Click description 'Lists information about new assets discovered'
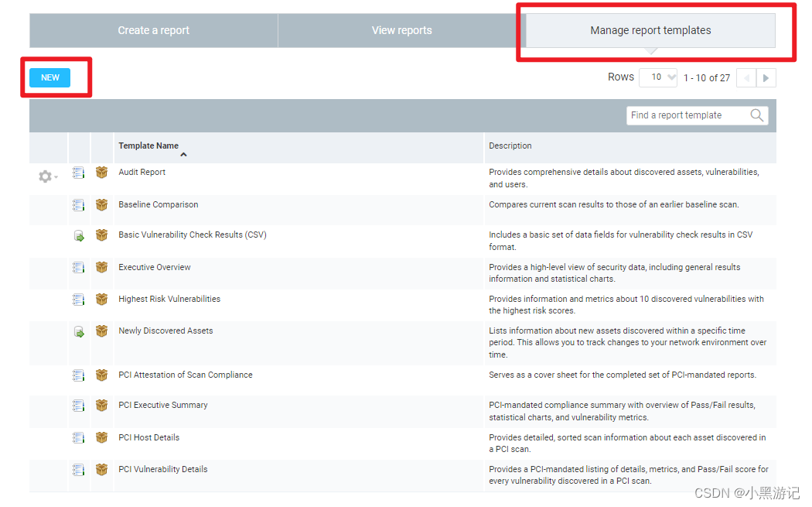This screenshot has width=812, height=507. coord(628,343)
